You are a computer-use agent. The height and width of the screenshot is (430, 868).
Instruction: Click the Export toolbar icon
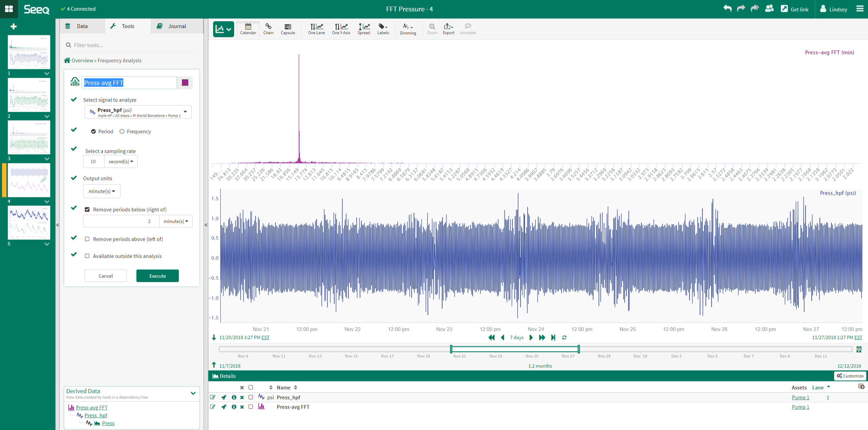coord(448,29)
